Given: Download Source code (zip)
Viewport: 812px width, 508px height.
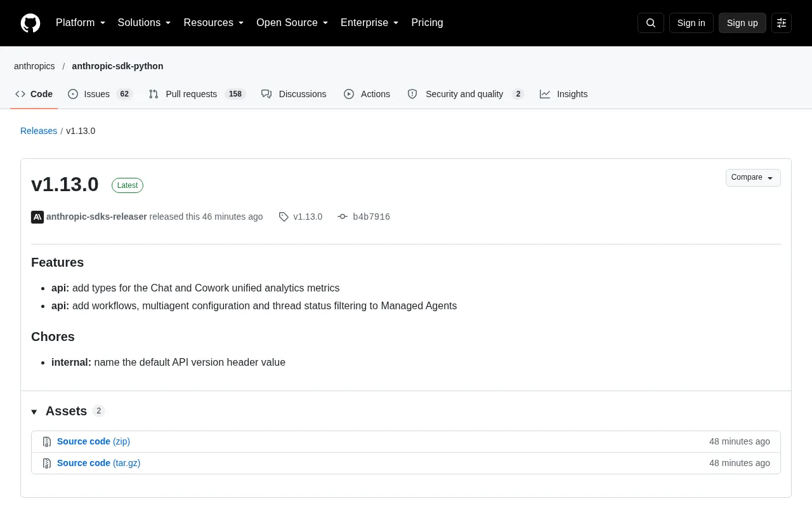Looking at the screenshot, I should click(x=93, y=441).
